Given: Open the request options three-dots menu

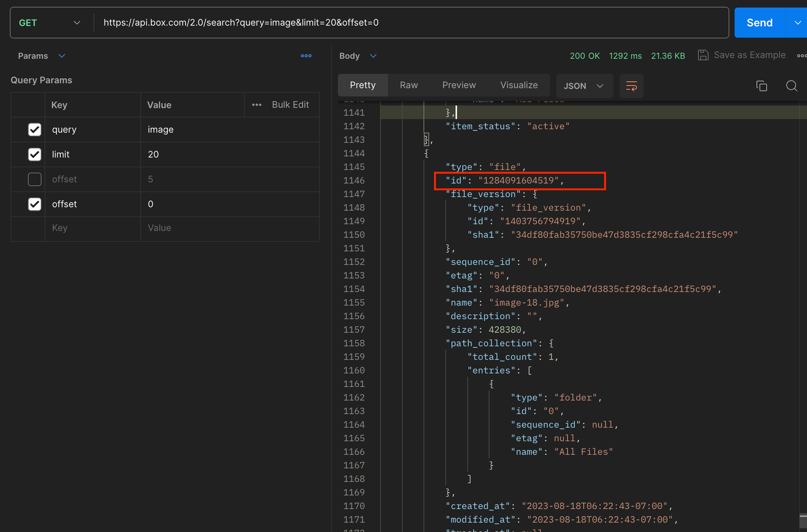Looking at the screenshot, I should coord(306,56).
